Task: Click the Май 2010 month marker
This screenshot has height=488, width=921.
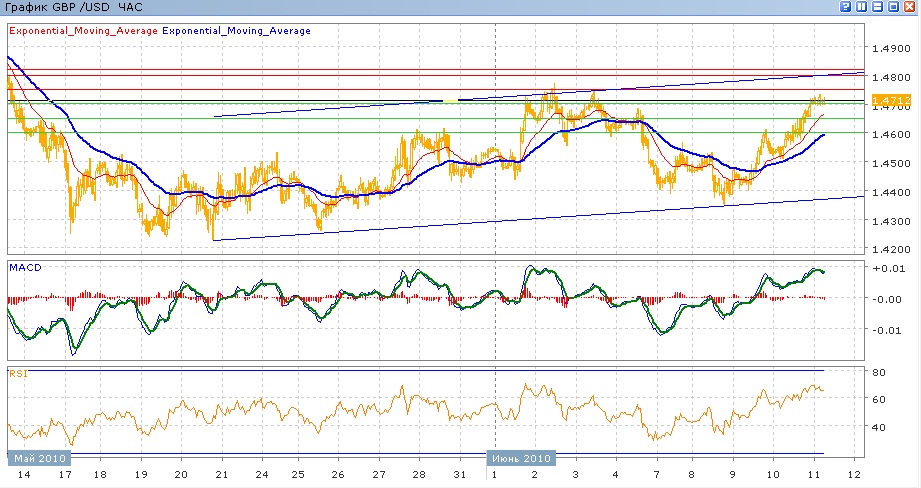Action: tap(39, 458)
